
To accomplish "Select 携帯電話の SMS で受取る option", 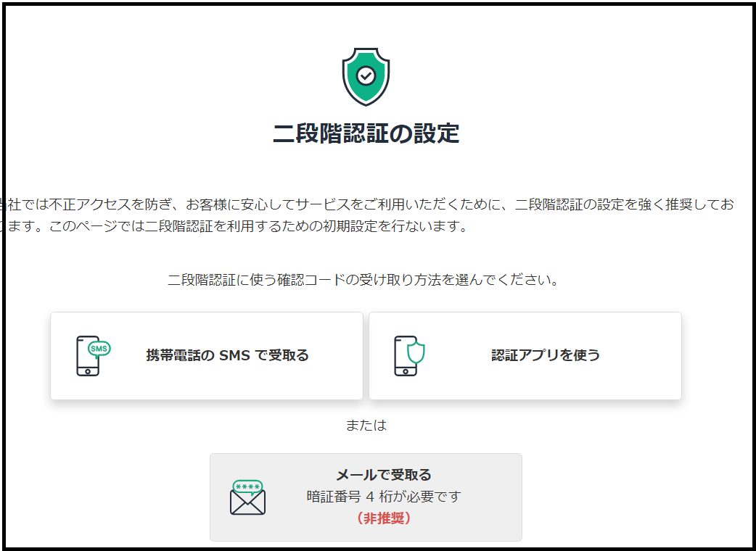I will [207, 355].
